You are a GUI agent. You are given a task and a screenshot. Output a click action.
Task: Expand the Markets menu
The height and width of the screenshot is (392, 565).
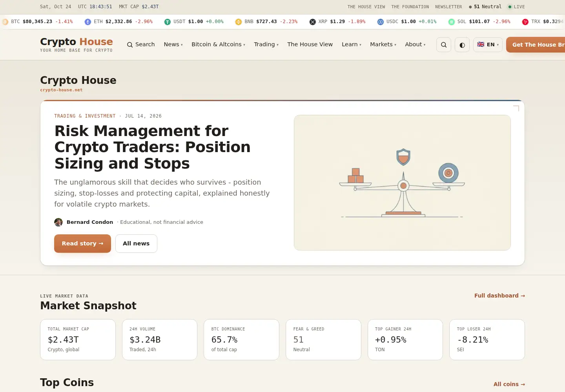click(383, 44)
